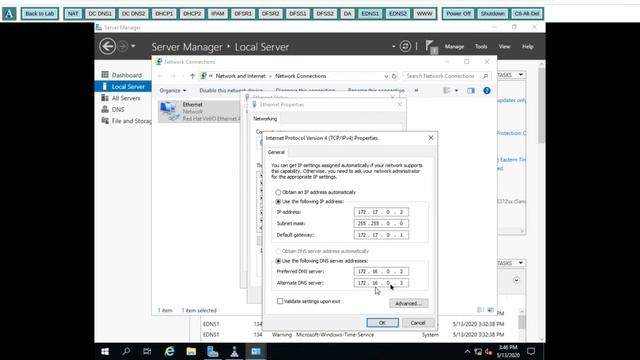Click the Preferred DNS server field

coord(381,271)
